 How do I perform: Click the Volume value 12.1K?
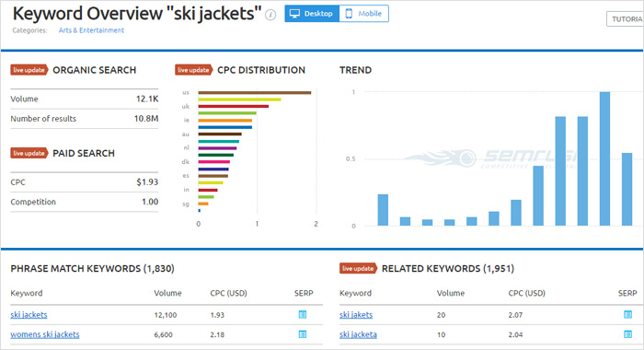(147, 99)
